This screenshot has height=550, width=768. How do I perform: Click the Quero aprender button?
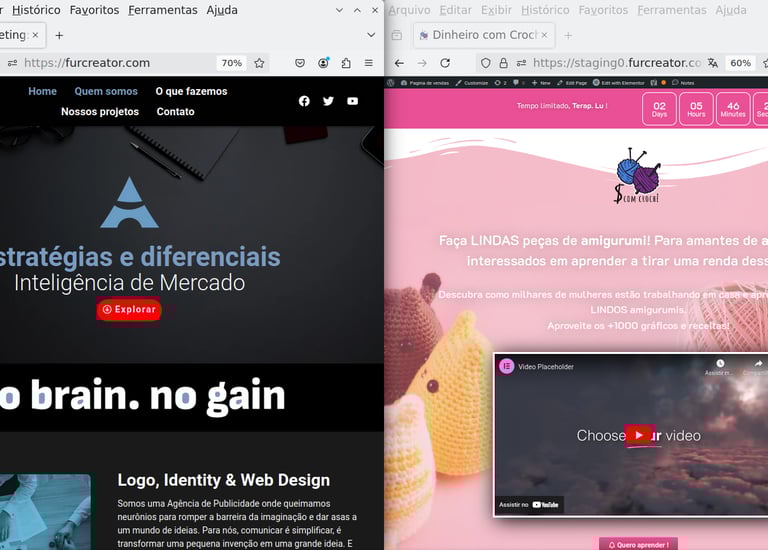pyautogui.click(x=638, y=544)
